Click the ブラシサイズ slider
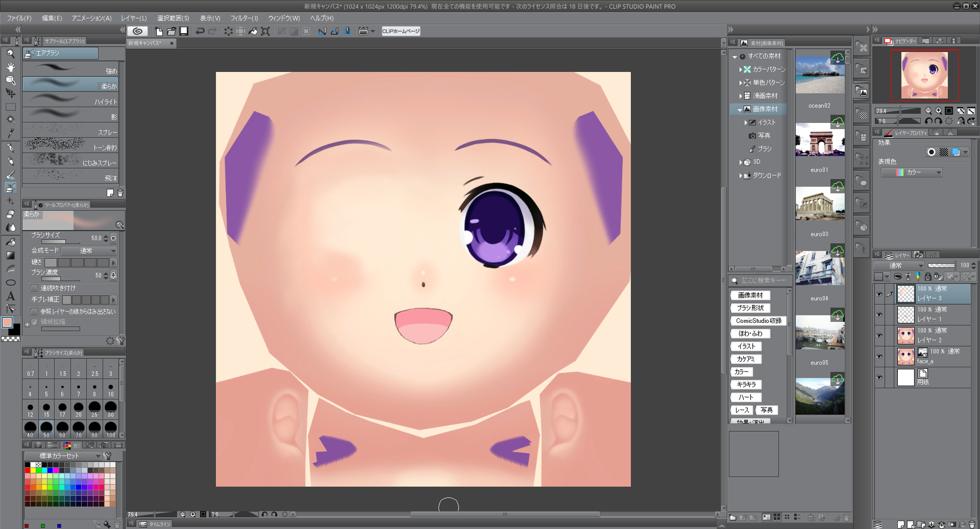980x529 pixels. pos(60,241)
